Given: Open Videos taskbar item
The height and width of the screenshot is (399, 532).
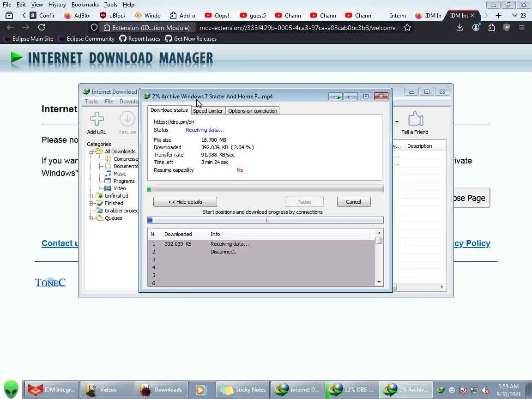Looking at the screenshot, I should [x=107, y=389].
